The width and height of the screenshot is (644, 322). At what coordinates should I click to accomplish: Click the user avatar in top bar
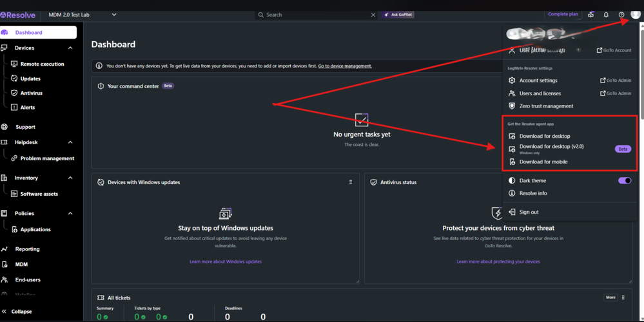click(636, 15)
